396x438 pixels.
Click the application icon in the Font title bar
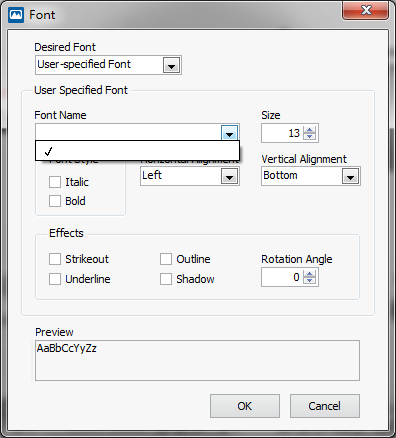(x=16, y=15)
